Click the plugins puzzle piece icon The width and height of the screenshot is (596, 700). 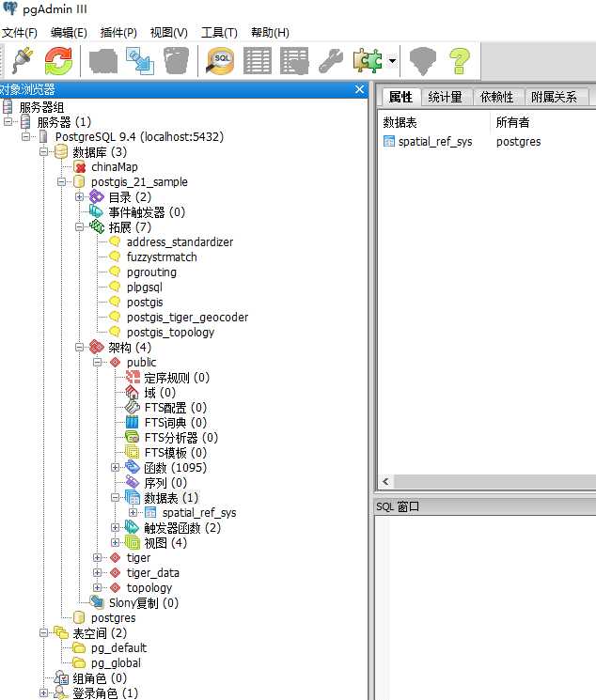pos(368,61)
